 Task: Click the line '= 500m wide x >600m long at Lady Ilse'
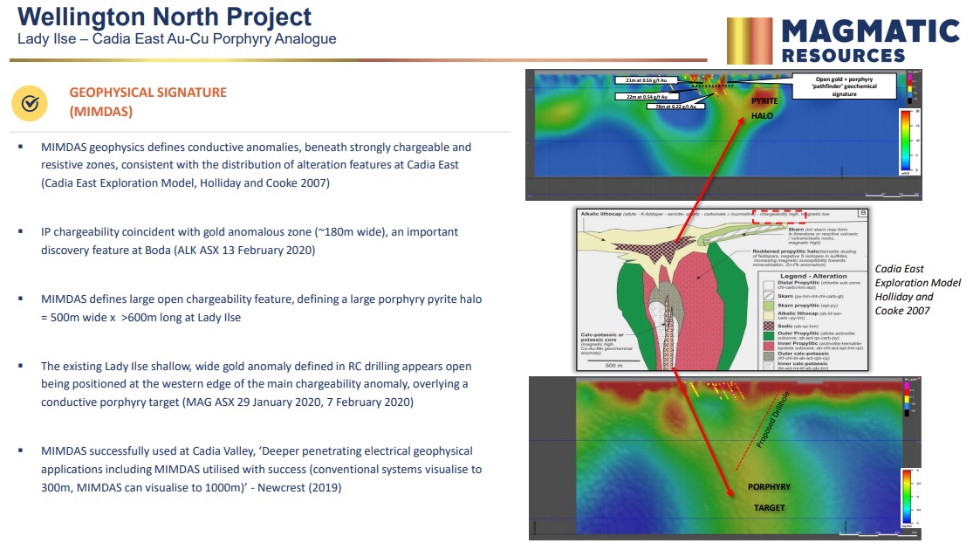[140, 317]
